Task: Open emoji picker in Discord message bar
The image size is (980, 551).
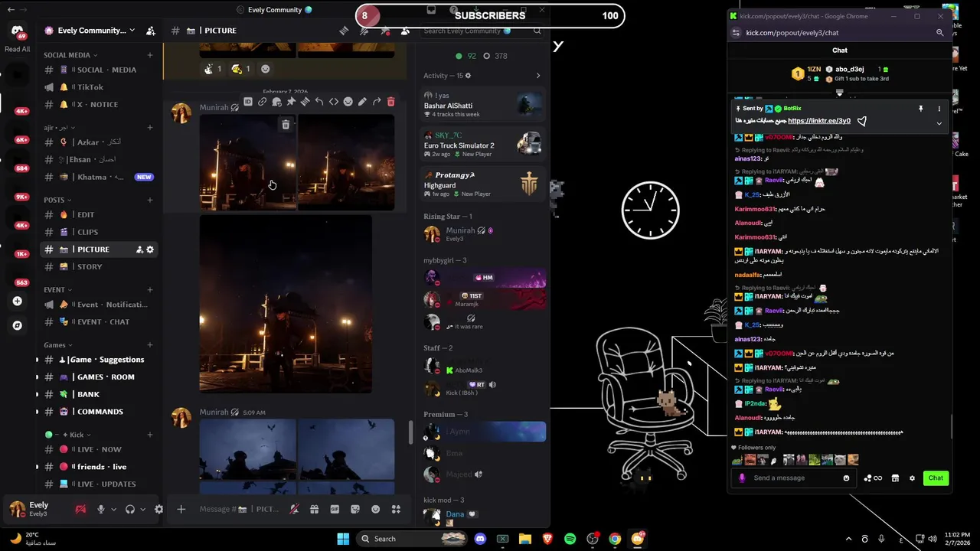Action: 375,509
